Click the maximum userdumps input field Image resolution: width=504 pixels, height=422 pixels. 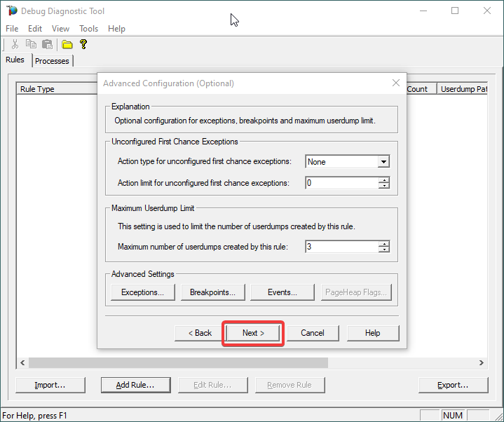tap(341, 247)
